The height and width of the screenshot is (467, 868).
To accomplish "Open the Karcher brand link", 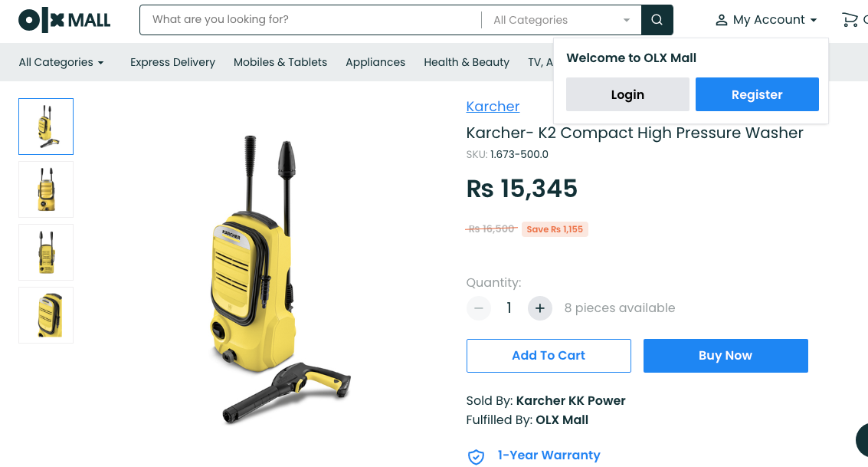I will click(x=493, y=107).
